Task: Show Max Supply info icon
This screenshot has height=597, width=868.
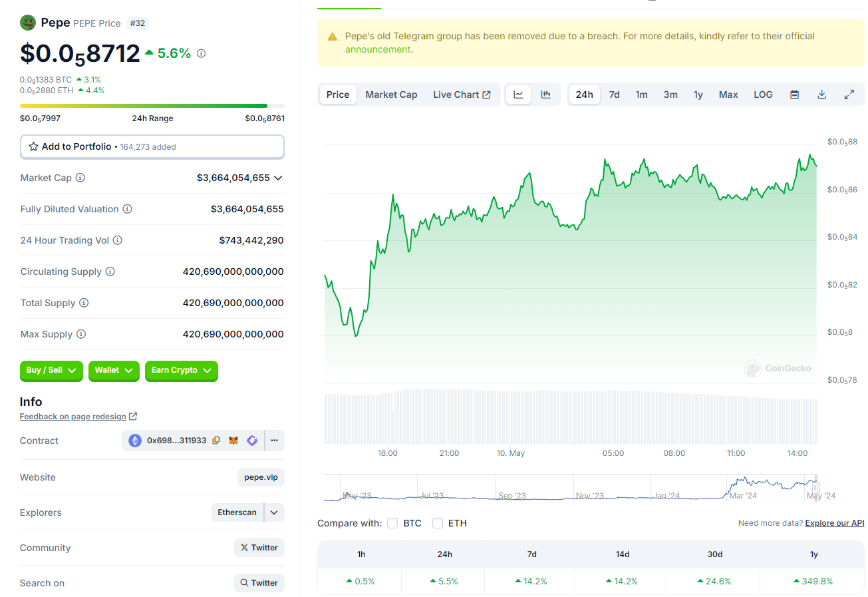Action: click(x=80, y=334)
